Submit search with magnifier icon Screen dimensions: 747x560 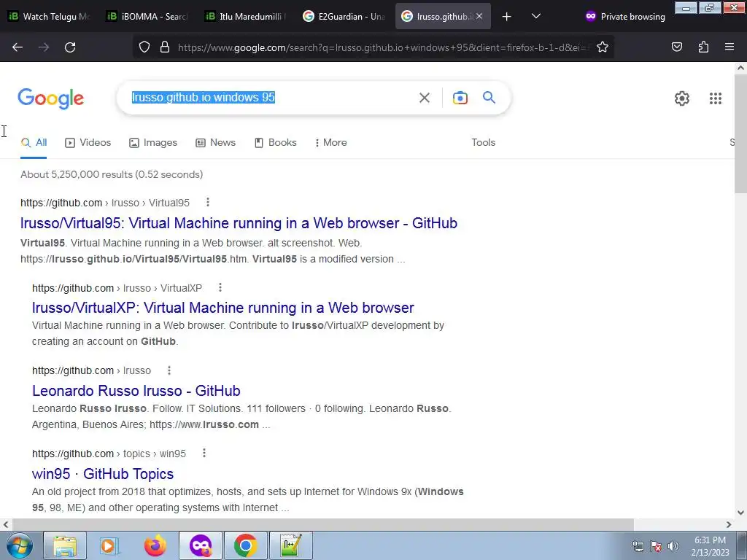coord(489,98)
